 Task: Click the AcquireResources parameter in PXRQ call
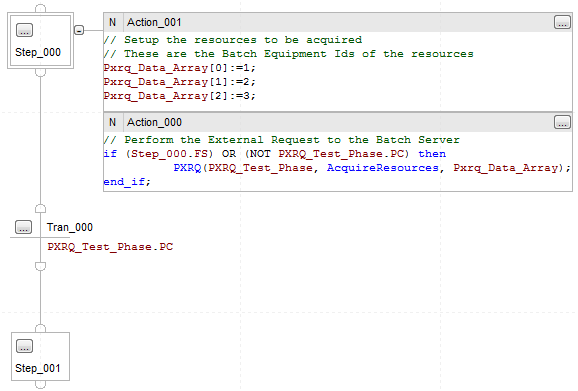383,168
